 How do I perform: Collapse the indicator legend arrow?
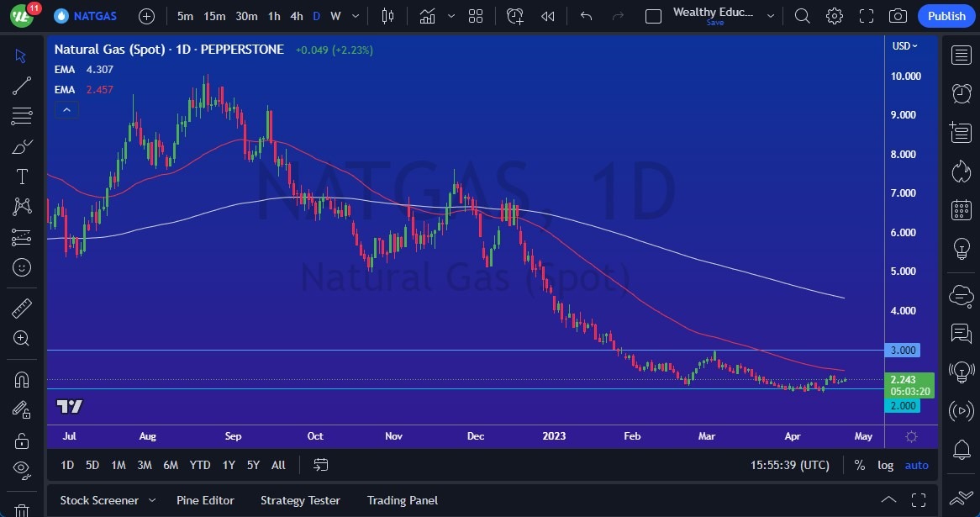[x=67, y=110]
